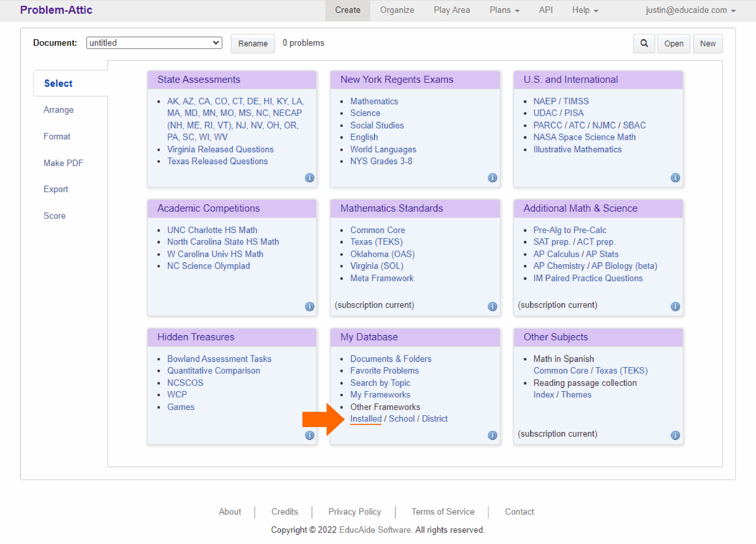Viewport: 756px width, 544px height.
Task: Open Texas Released Questions link
Action: pyautogui.click(x=217, y=161)
